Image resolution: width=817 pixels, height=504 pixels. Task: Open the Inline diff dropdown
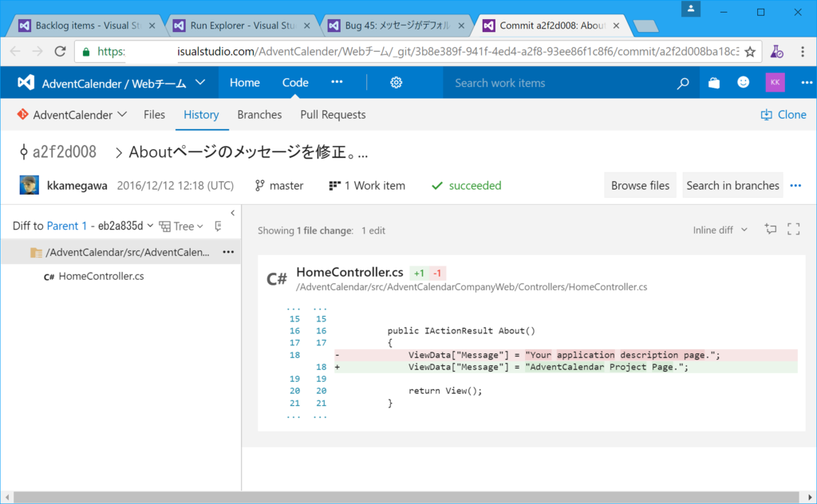pyautogui.click(x=720, y=230)
